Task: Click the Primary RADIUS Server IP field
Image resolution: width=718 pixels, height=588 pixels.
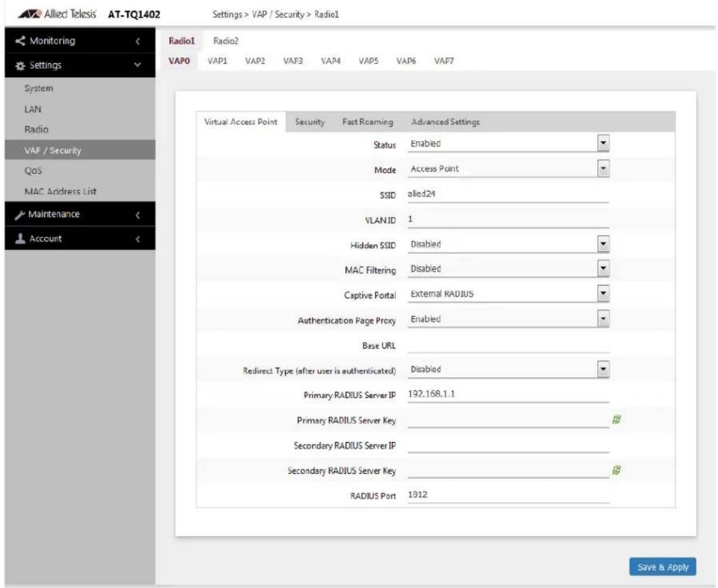Action: pyautogui.click(x=508, y=395)
